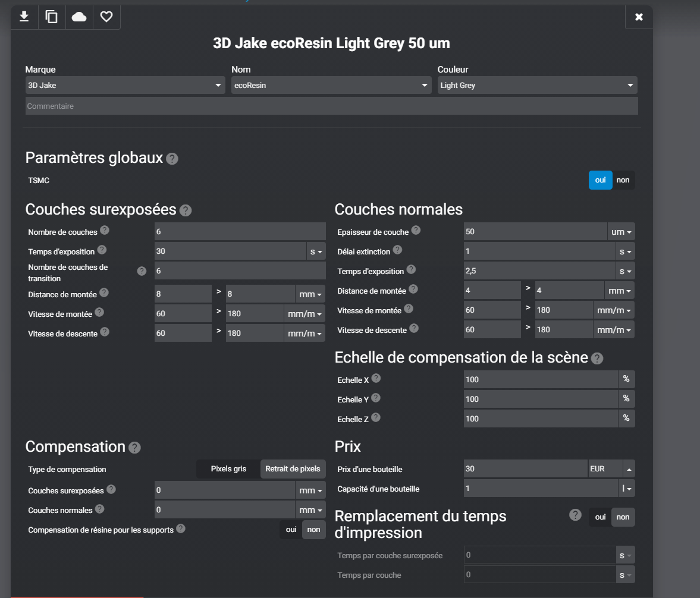This screenshot has height=598, width=700.
Task: Show help for normales Distance de montée
Action: (413, 289)
